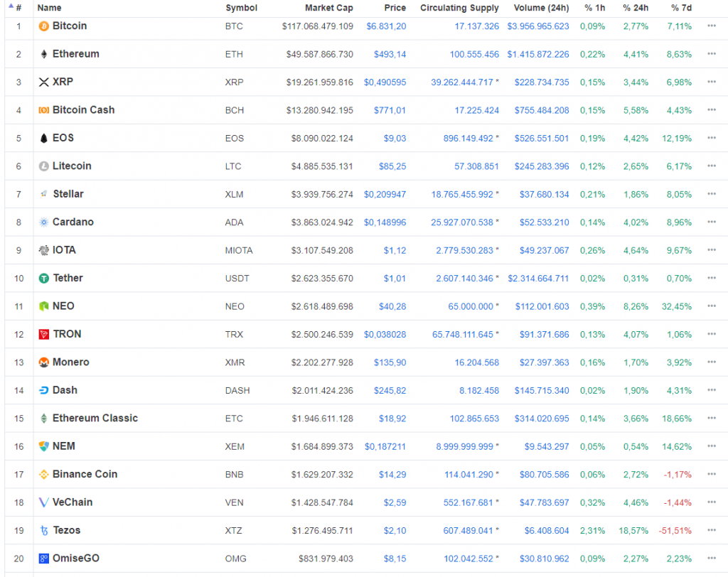Open the three-dot menu for EOS row
The width and height of the screenshot is (728, 577).
tap(711, 138)
